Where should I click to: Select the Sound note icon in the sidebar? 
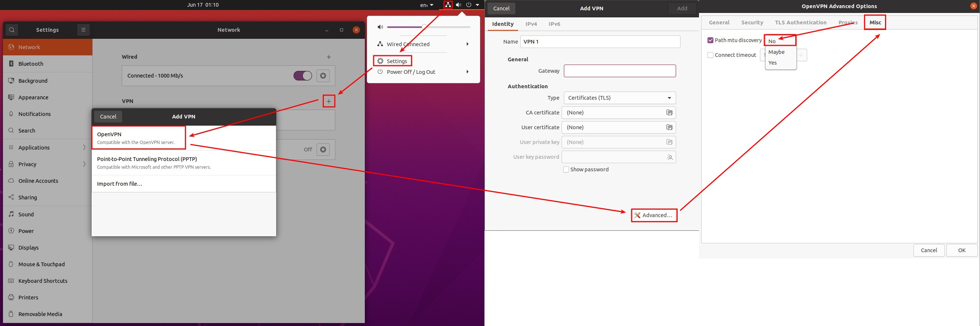click(11, 214)
